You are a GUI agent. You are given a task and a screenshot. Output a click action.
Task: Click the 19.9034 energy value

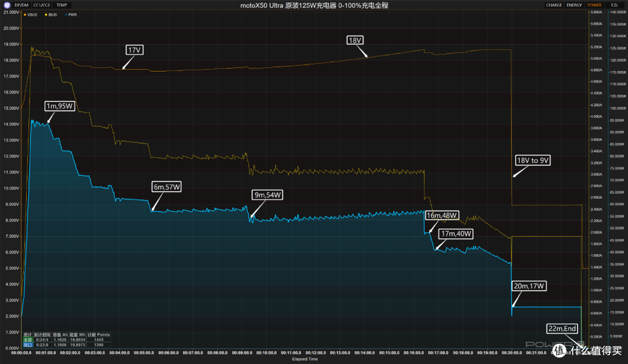click(78, 340)
